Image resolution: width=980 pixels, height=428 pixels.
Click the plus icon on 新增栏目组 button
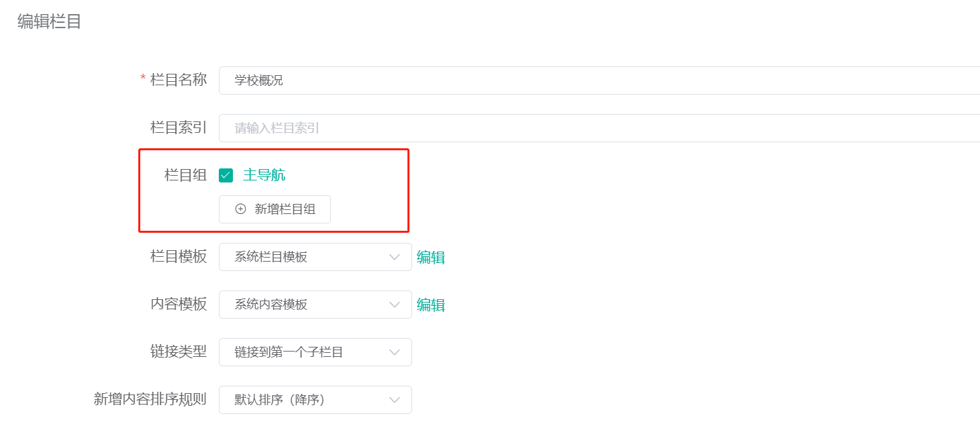tap(240, 209)
